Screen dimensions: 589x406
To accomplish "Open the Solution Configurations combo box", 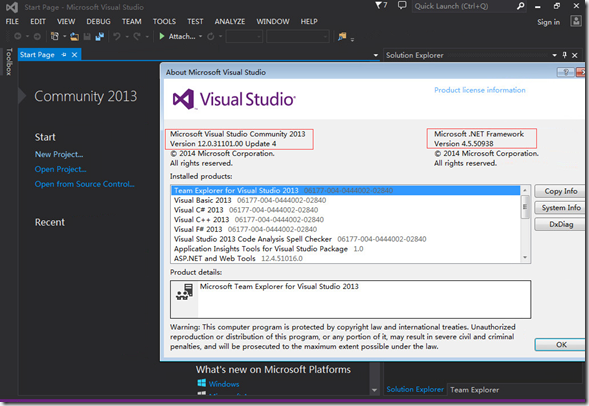I will coord(244,36).
